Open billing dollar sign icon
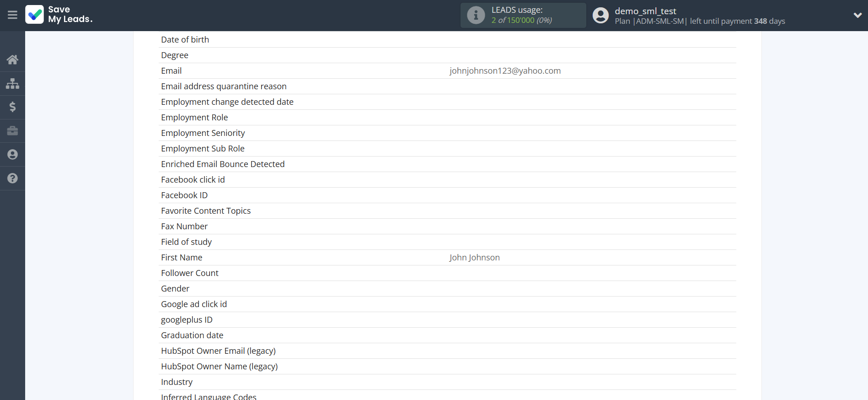 (x=12, y=107)
